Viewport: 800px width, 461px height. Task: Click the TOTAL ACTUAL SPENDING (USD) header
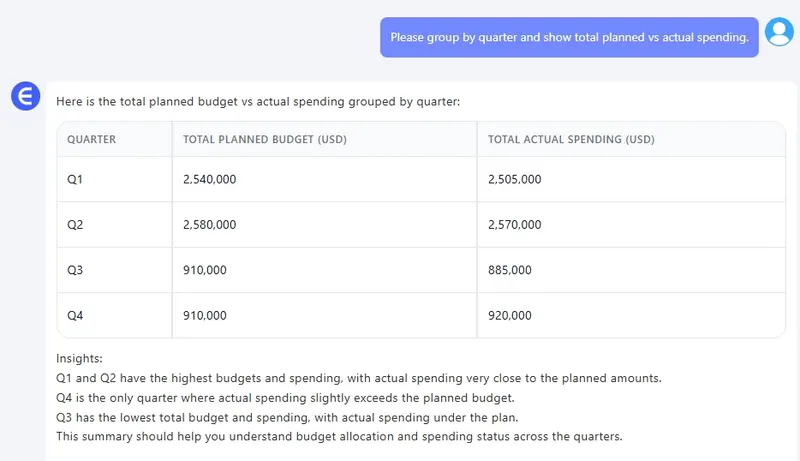578,139
